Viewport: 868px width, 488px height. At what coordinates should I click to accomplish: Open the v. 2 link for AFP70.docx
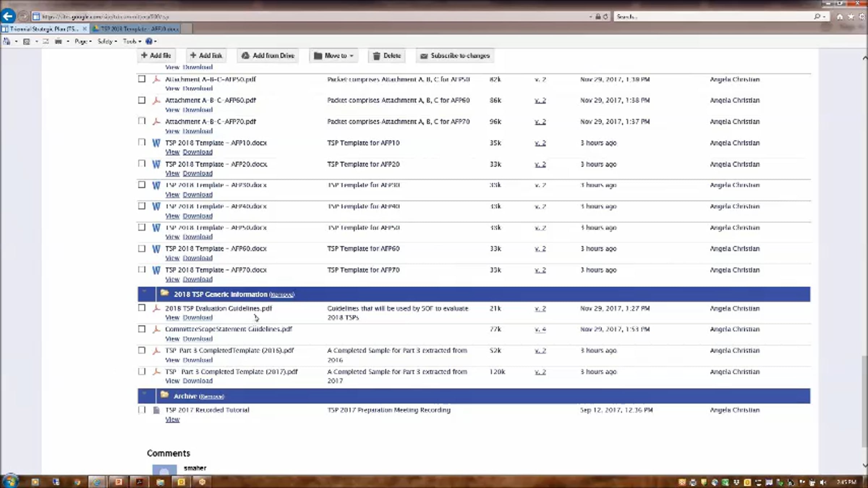coord(540,270)
